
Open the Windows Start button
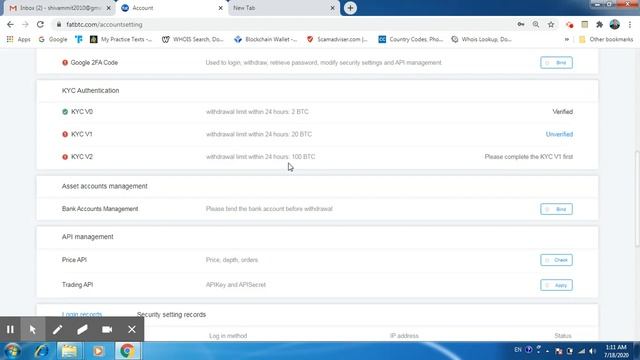(12, 351)
